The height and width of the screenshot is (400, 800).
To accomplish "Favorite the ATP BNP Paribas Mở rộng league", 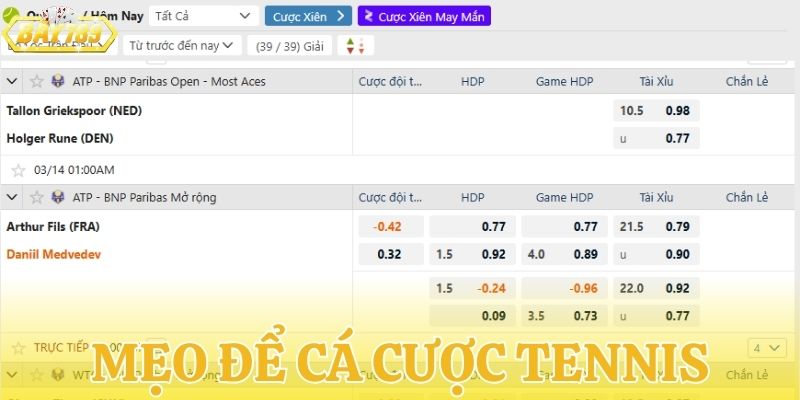I will pyautogui.click(x=37, y=197).
